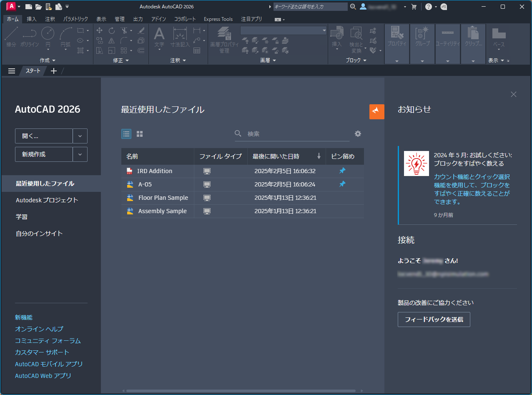Click the Open folder icon in quick access toolbar
The width and height of the screenshot is (532, 395).
pos(39,6)
